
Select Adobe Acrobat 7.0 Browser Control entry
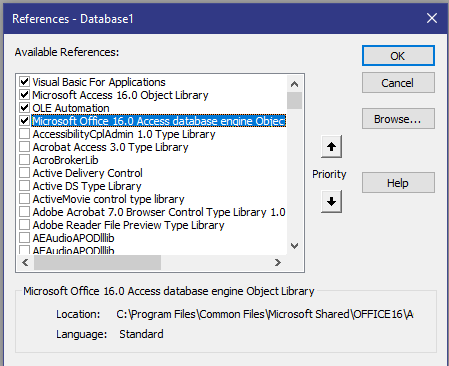pos(159,212)
